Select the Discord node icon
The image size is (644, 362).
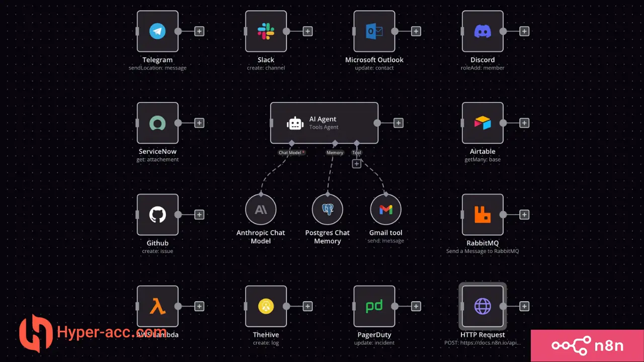tap(482, 31)
